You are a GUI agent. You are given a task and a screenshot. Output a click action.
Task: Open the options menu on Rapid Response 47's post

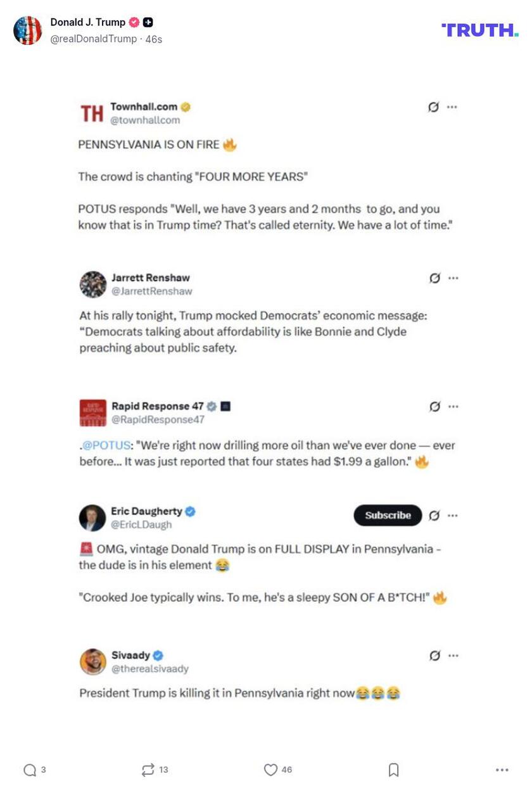pyautogui.click(x=452, y=407)
